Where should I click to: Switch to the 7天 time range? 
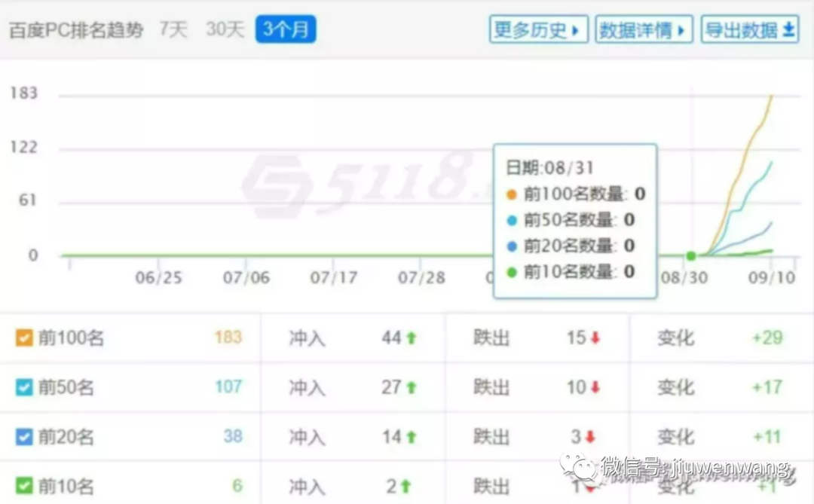(173, 29)
